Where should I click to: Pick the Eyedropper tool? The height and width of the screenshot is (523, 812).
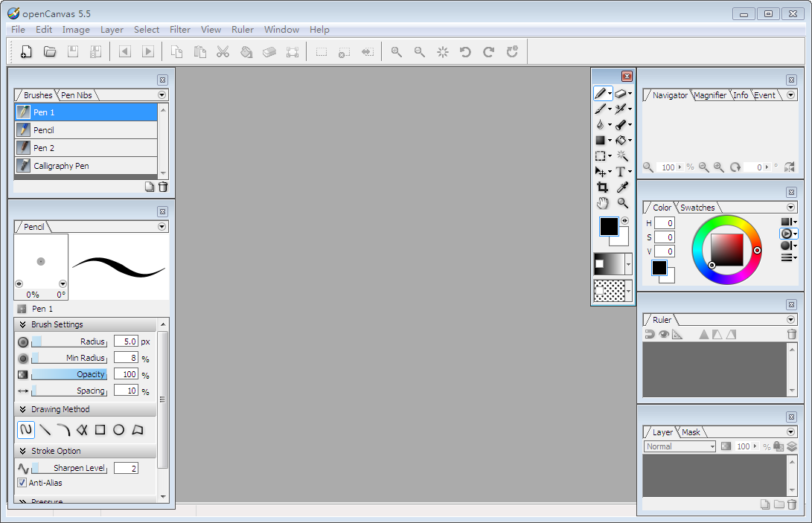pos(622,187)
